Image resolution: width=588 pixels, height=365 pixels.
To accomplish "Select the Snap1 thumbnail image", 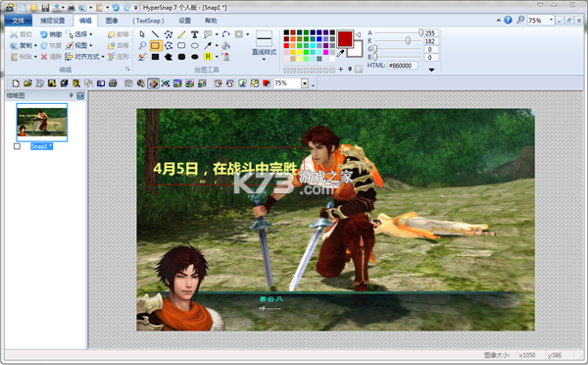I will (x=42, y=122).
